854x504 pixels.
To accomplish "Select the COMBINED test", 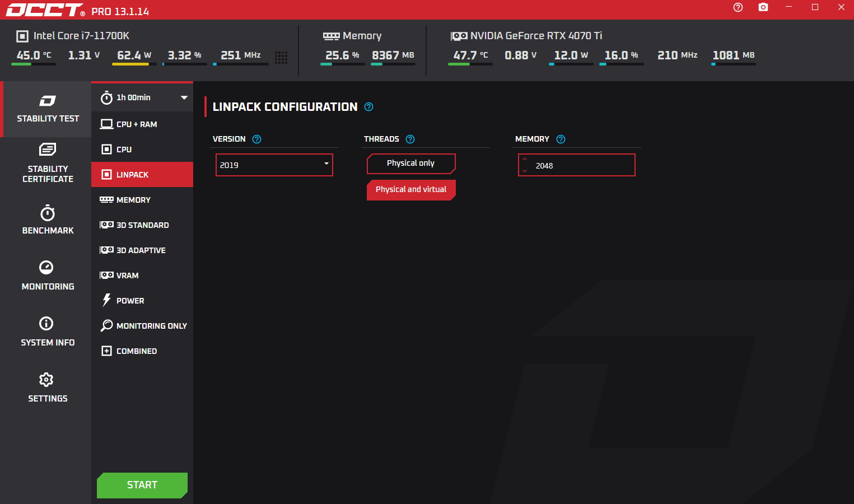I will (142, 351).
